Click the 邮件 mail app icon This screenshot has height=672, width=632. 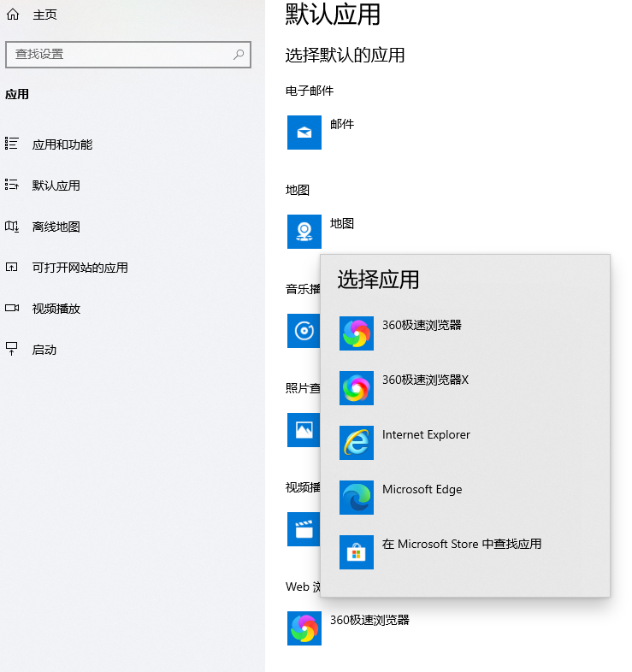point(304,133)
